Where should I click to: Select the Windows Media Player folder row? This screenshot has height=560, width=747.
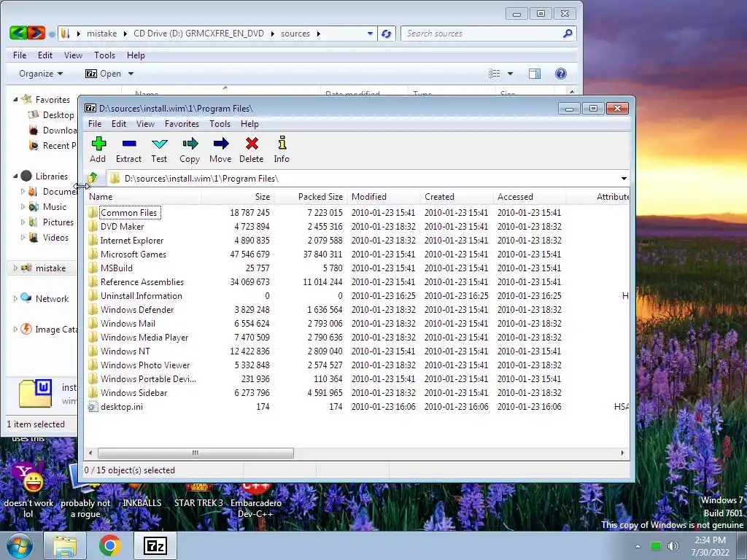point(356,337)
